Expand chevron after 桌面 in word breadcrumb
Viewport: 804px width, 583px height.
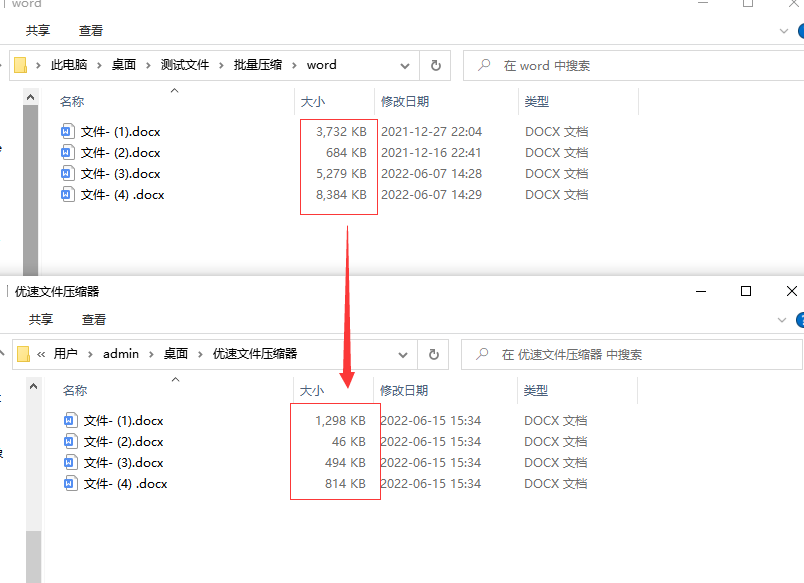click(x=148, y=65)
